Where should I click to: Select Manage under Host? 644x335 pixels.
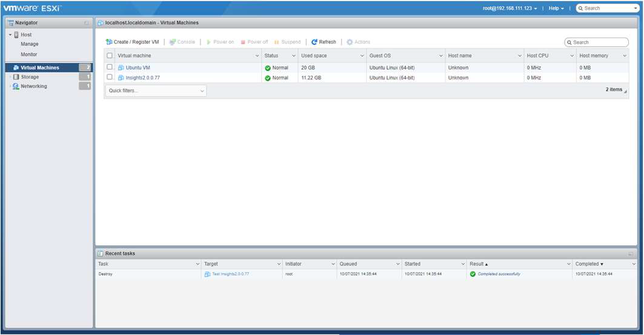(30, 44)
